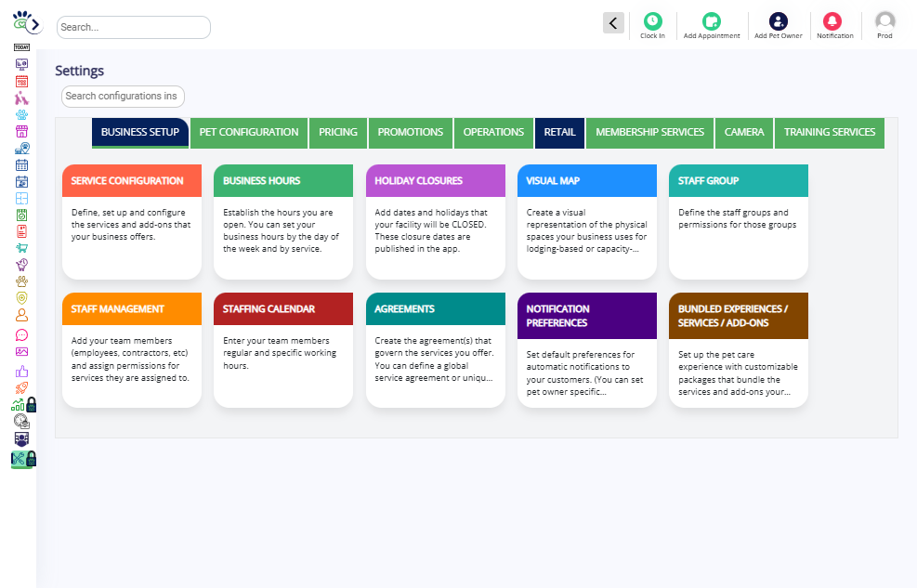Switch to the Business Setup tab

pos(140,133)
